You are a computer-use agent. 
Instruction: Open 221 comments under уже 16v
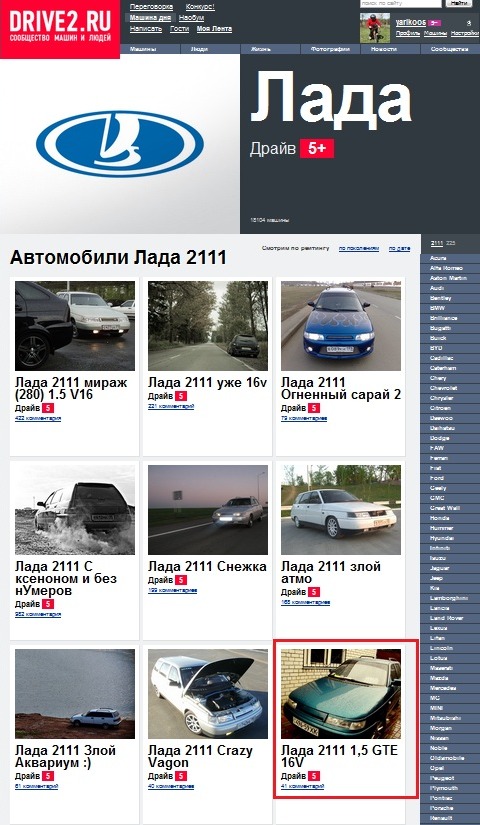click(171, 406)
